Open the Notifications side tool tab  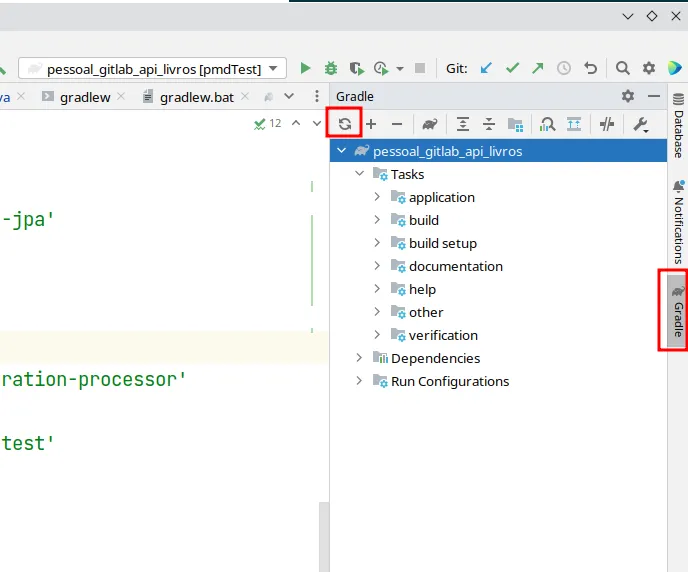pos(678,221)
